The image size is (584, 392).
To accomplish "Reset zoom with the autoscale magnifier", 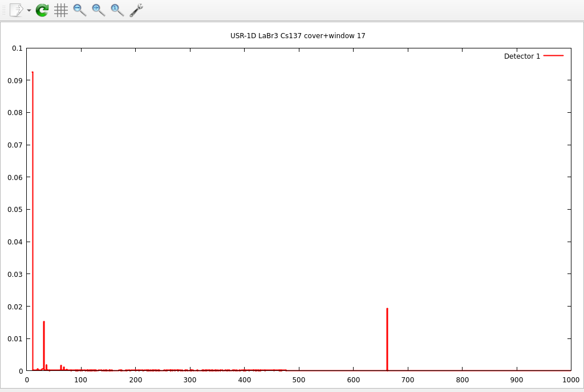I will coord(117,10).
